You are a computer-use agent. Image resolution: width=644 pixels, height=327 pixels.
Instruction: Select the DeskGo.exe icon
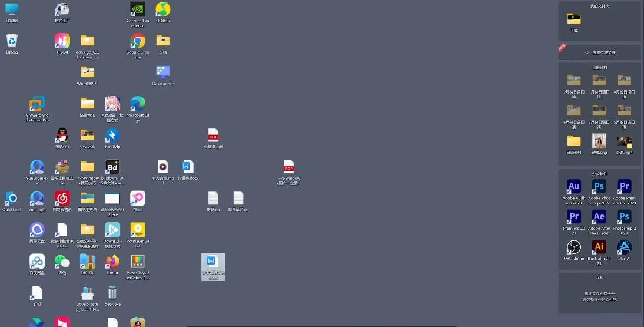[163, 72]
